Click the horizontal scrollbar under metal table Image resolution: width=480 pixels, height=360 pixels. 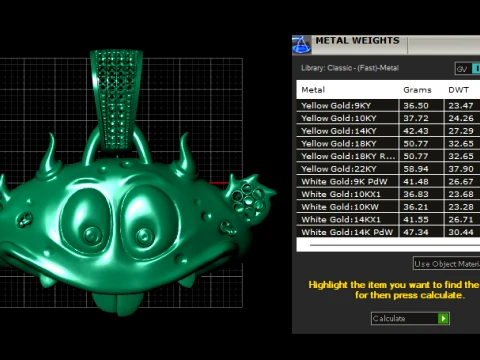394,245
